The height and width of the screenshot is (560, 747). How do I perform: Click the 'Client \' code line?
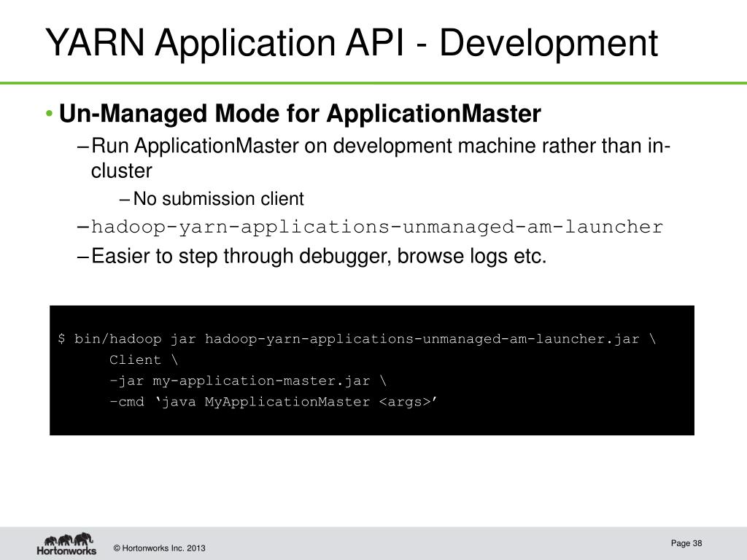pyautogui.click(x=144, y=359)
